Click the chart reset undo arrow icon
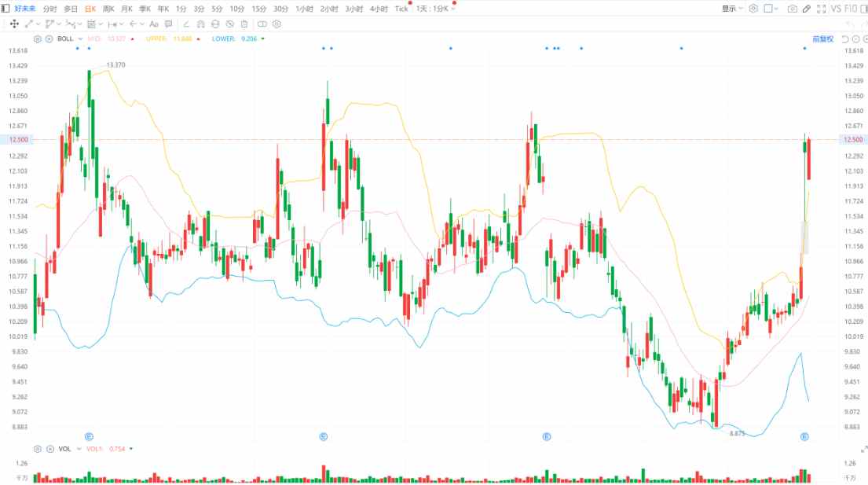Screen dimensions: 868x485 pyautogui.click(x=844, y=39)
